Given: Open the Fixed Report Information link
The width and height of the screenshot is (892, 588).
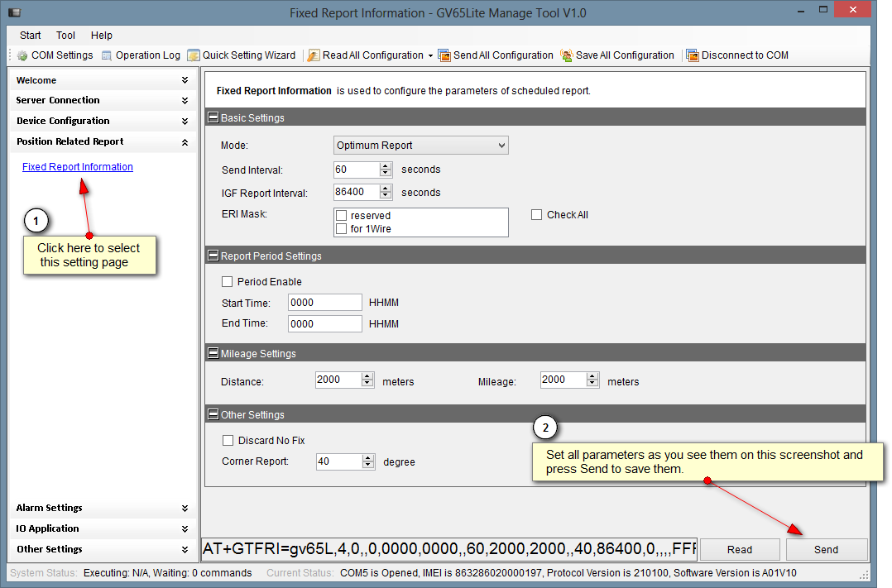Looking at the screenshot, I should 78,166.
